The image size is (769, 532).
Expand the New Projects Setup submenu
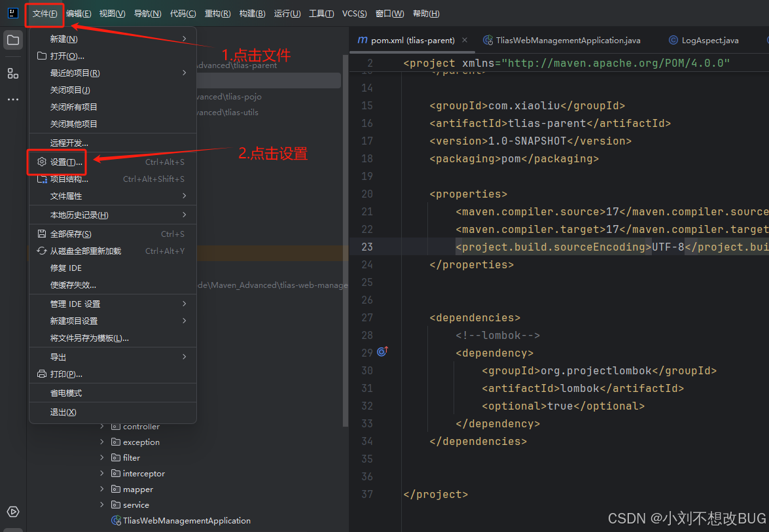185,321
